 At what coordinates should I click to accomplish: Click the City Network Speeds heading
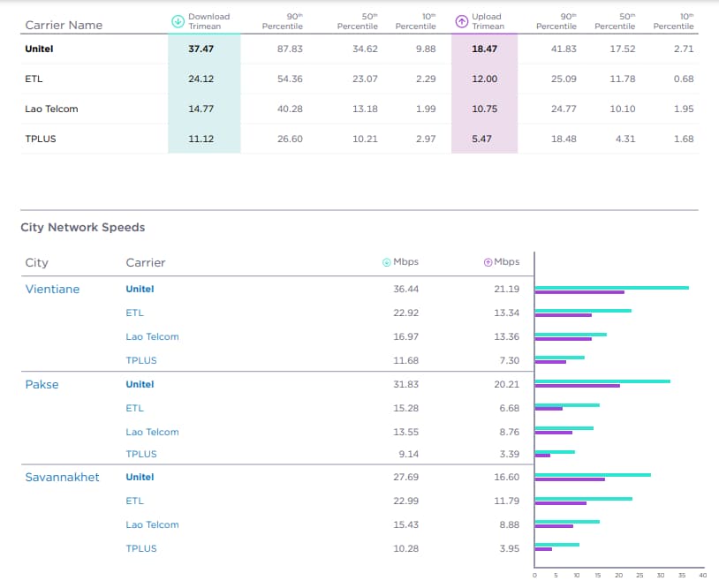[x=83, y=227]
